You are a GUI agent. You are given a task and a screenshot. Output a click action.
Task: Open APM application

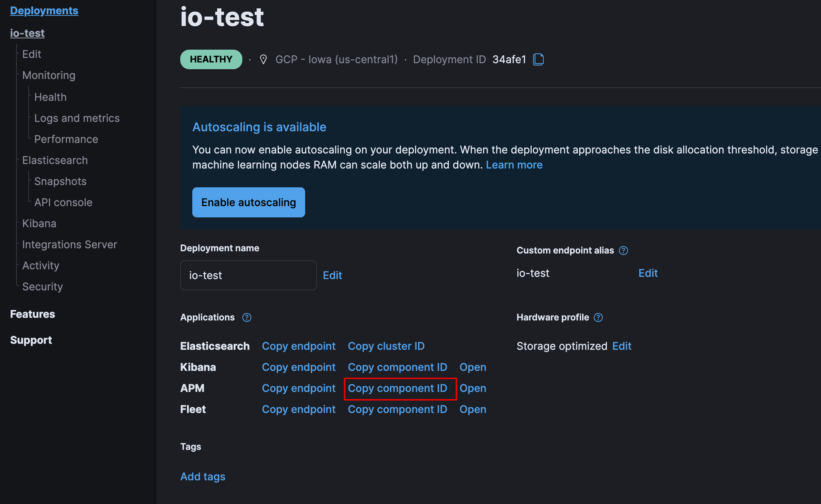pos(473,388)
